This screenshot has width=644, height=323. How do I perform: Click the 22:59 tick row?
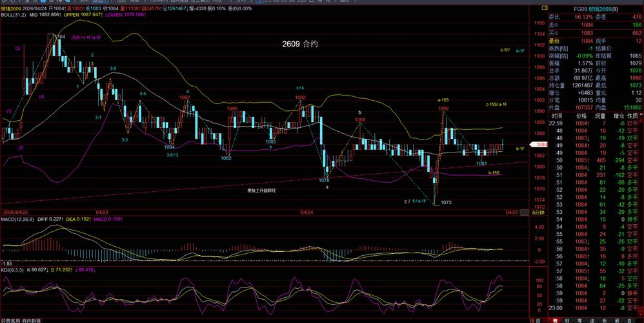click(x=595, y=123)
